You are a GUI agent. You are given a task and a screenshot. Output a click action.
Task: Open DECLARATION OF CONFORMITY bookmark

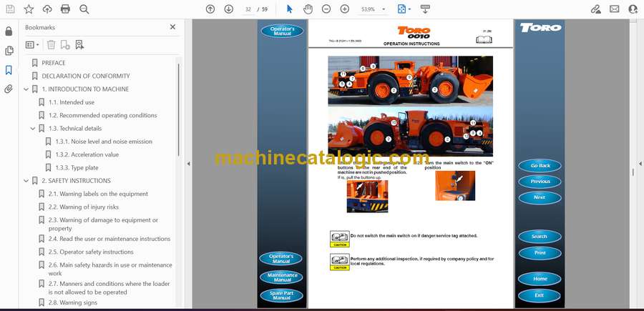coord(85,76)
